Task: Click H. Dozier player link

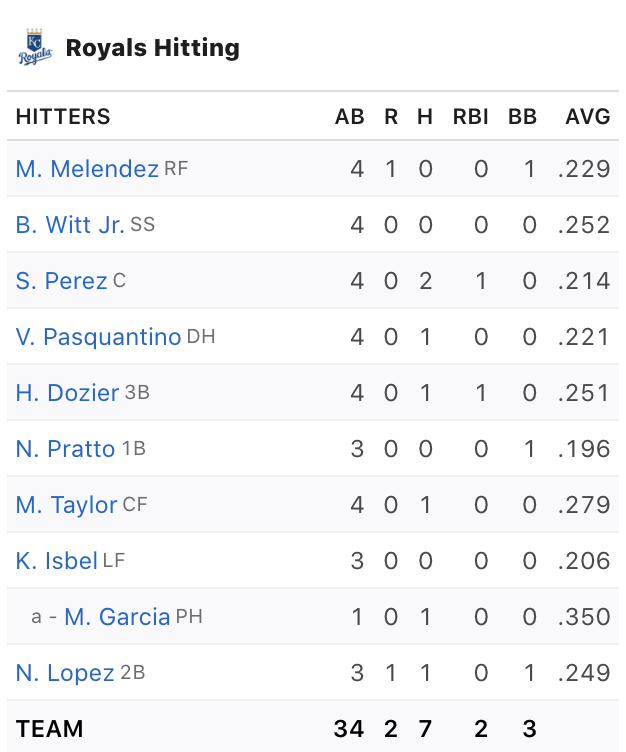Action: coord(67,393)
